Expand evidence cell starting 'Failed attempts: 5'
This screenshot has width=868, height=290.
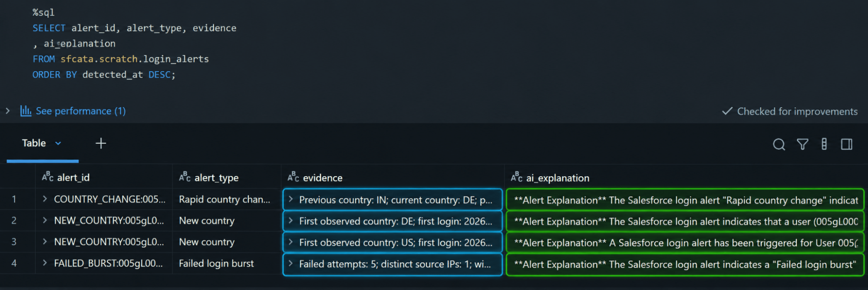pos(291,264)
